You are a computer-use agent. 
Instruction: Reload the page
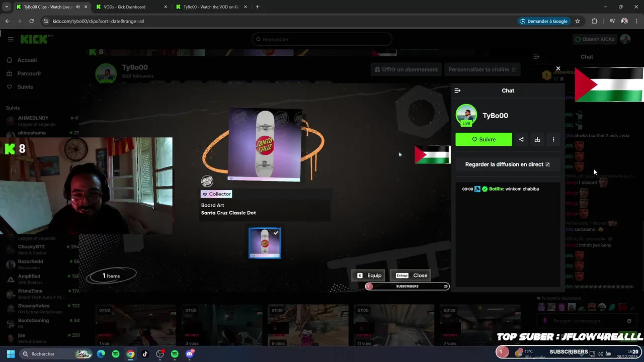[31, 21]
